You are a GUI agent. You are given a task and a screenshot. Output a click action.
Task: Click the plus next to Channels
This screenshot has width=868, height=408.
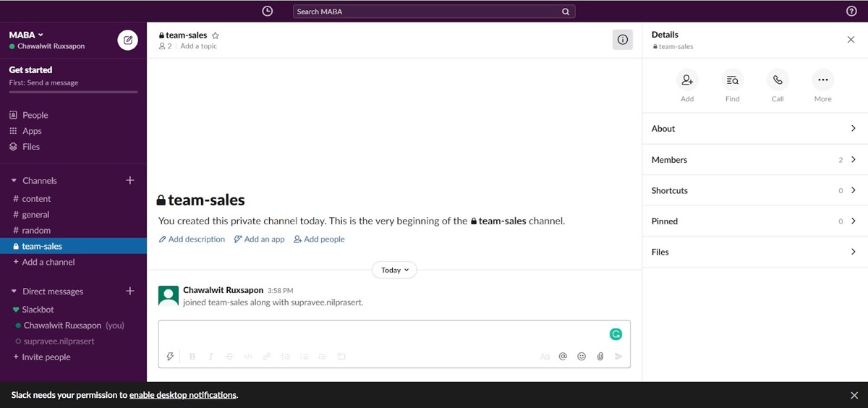point(130,180)
